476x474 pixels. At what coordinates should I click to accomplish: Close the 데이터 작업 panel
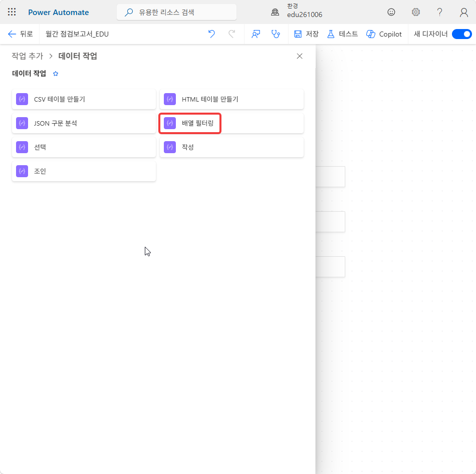[300, 56]
